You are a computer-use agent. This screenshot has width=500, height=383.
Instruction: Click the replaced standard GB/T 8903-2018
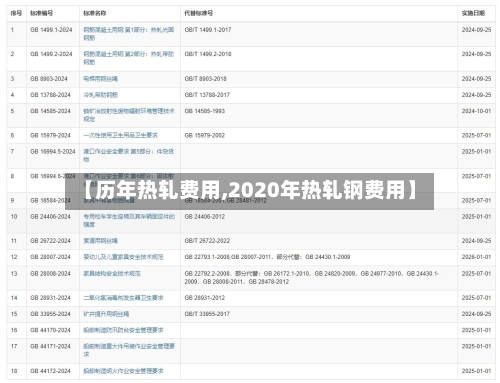(205, 79)
